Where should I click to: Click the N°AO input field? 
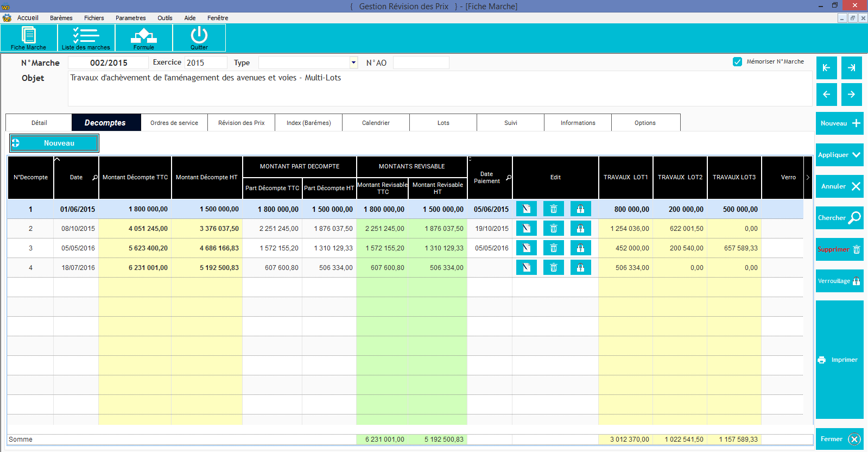[x=421, y=63]
